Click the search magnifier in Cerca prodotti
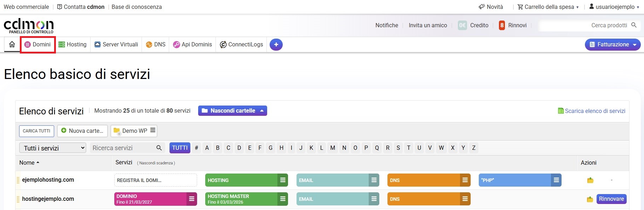Viewport: 644px width, 210px height. (634, 25)
